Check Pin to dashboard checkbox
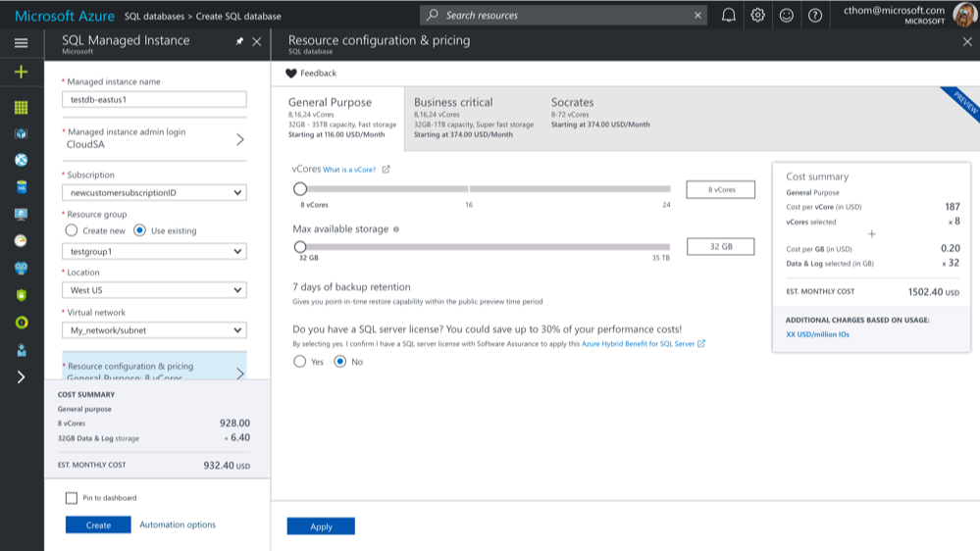Viewport: 980px width, 551px height. 72,498
